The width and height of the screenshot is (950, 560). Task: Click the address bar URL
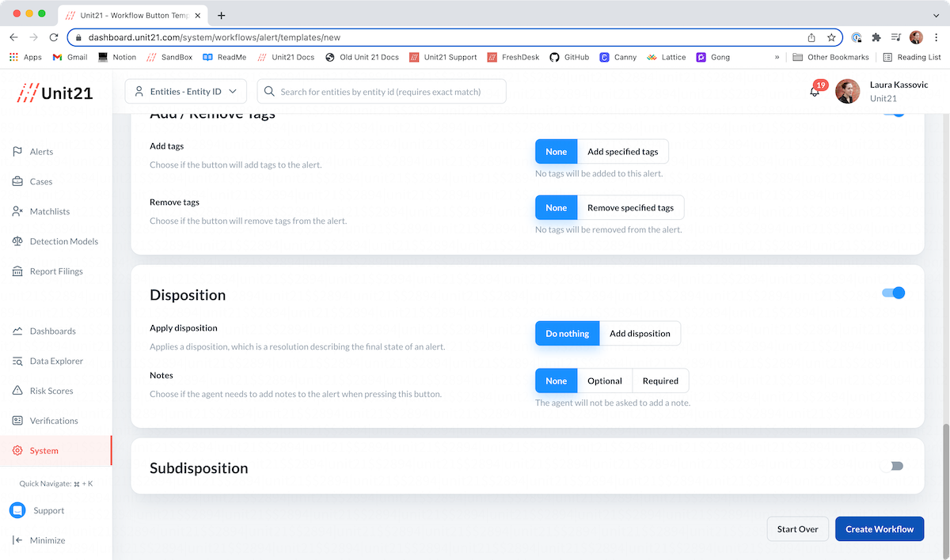215,37
